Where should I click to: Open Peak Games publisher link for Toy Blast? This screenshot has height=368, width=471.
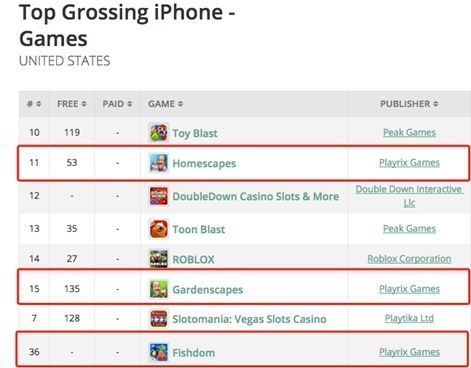[x=409, y=133]
